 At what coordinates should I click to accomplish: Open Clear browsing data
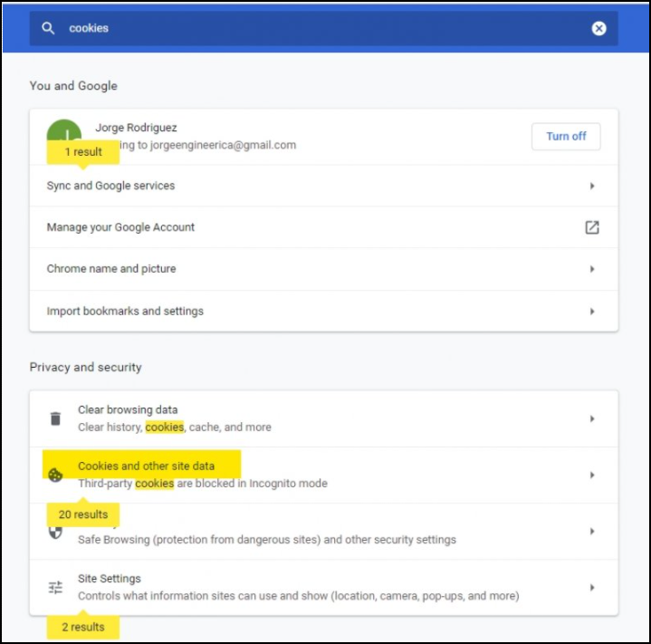[x=323, y=418]
